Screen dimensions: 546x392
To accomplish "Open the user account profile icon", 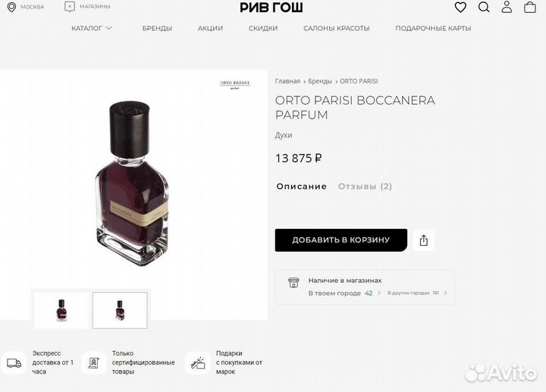I will [507, 7].
